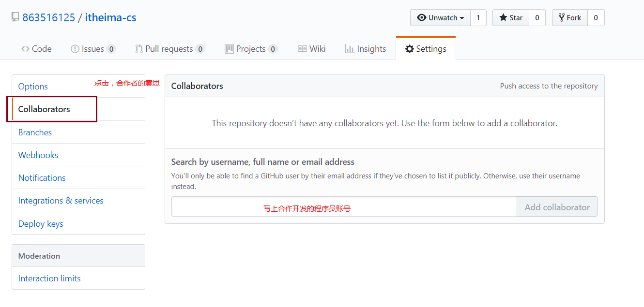Star the itheima-cs repository

511,18
